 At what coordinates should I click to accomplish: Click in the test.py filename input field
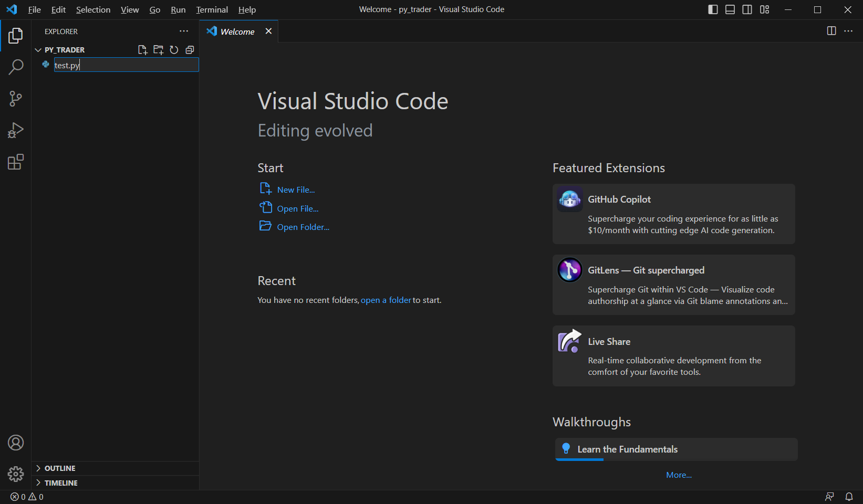point(126,65)
